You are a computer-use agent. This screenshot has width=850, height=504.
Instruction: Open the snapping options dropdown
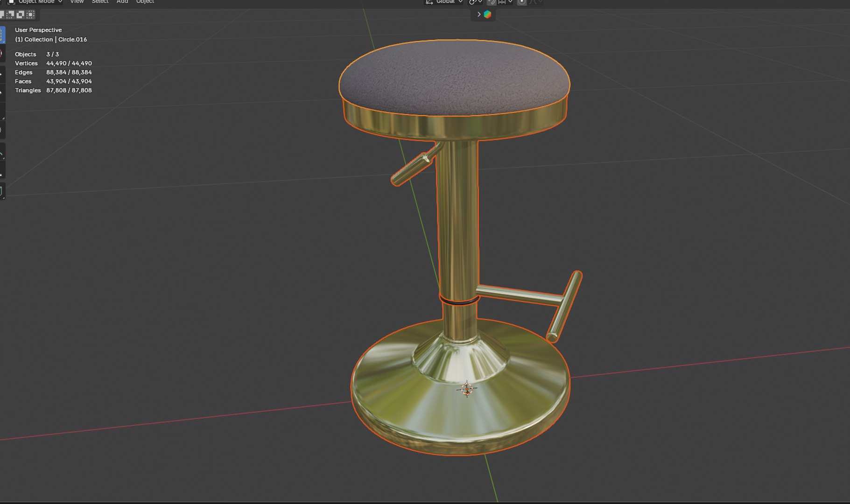(x=505, y=2)
